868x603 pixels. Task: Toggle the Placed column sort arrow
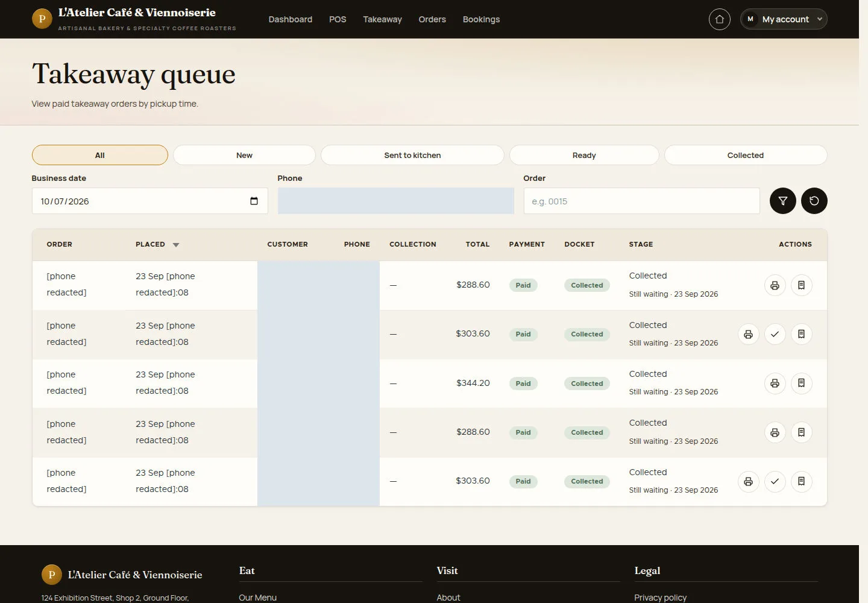176,245
